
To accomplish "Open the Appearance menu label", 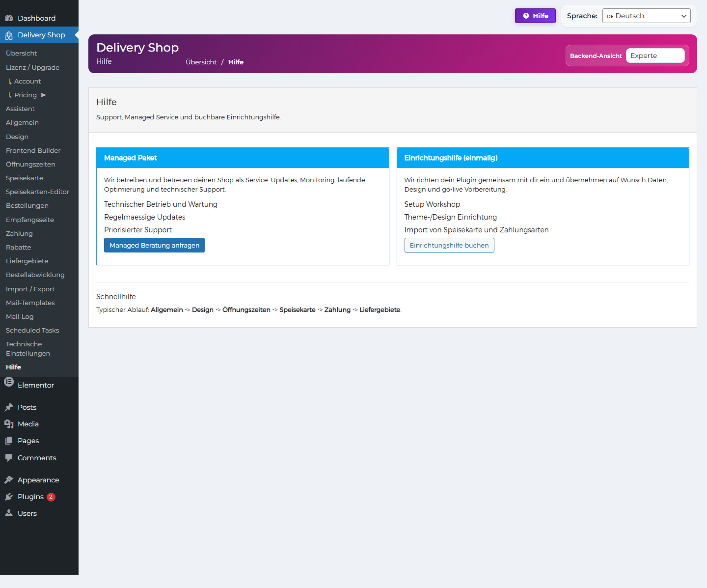I will click(38, 480).
